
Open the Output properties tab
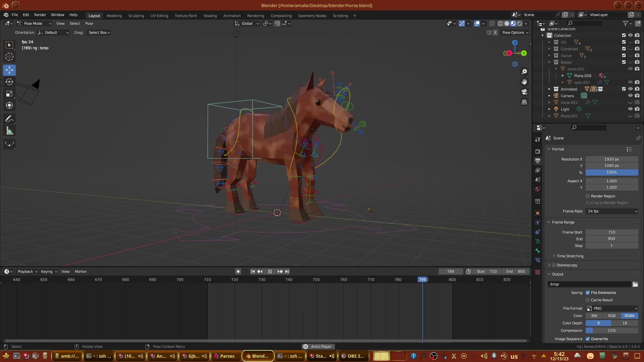(538, 161)
